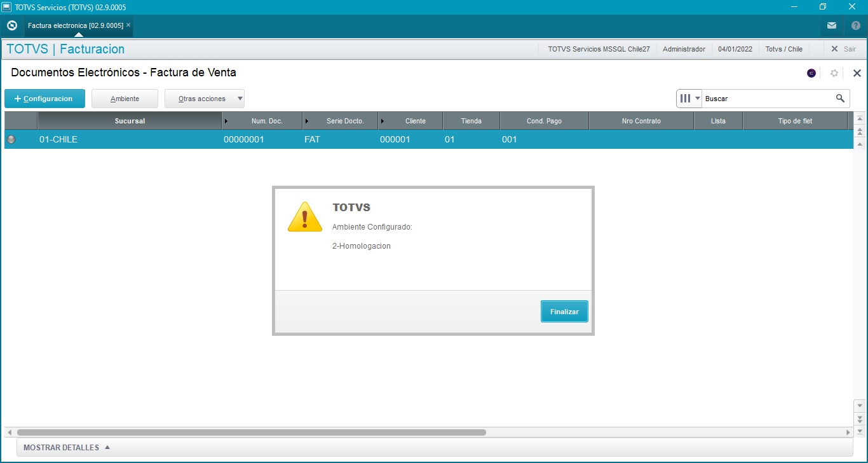Click the TOTVS Servicios MSSQL Chile27 status entry
This screenshot has height=463, width=868.
point(599,49)
